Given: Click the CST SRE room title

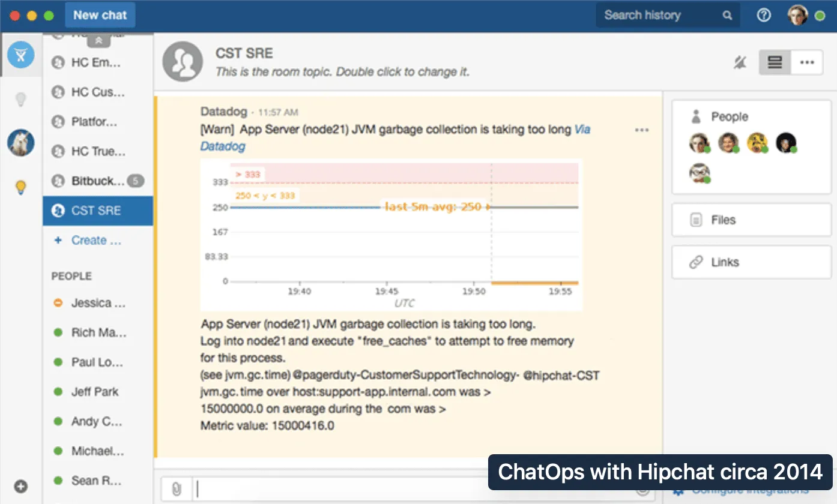Looking at the screenshot, I should pyautogui.click(x=244, y=53).
